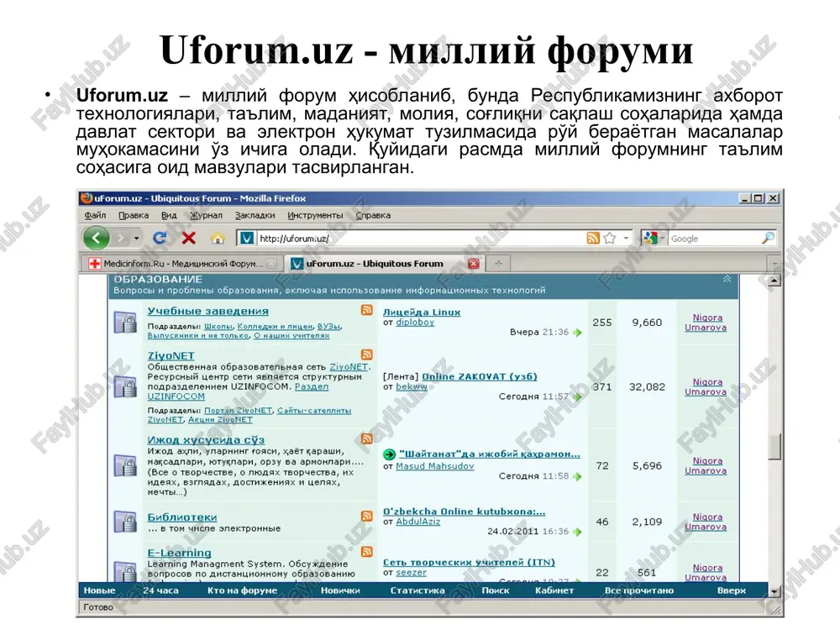Open the back-history dropdown arrow

(137, 238)
